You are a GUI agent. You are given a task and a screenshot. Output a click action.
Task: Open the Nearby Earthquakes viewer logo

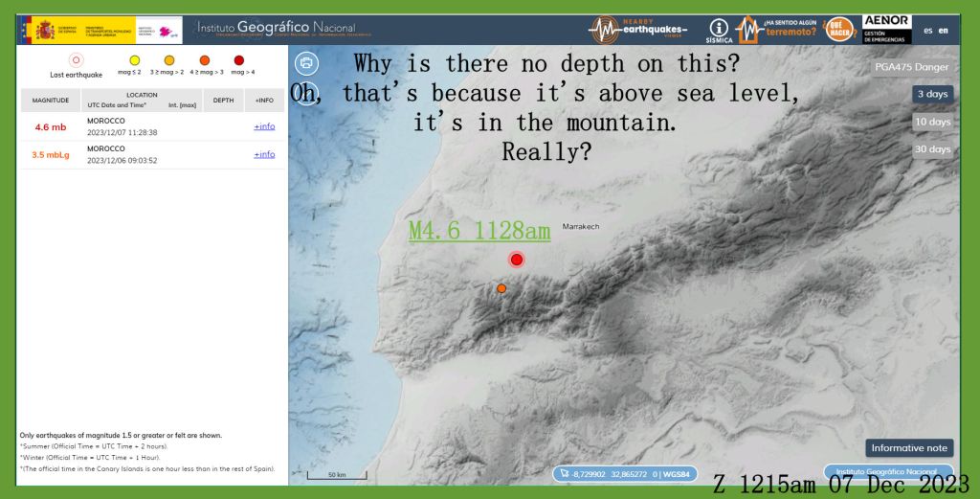(x=637, y=30)
